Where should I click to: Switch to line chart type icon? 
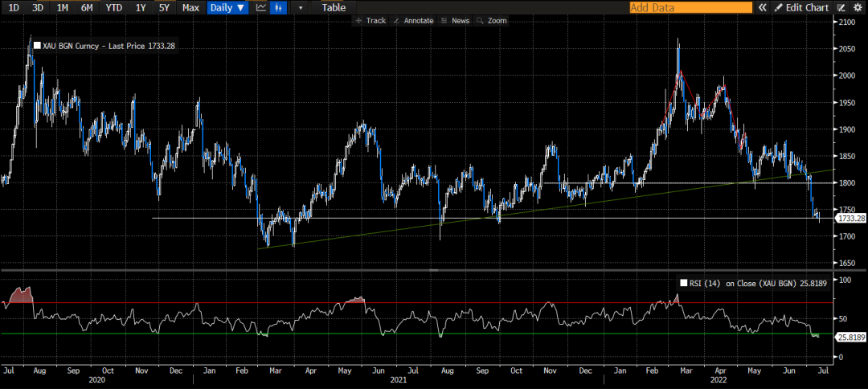point(260,7)
